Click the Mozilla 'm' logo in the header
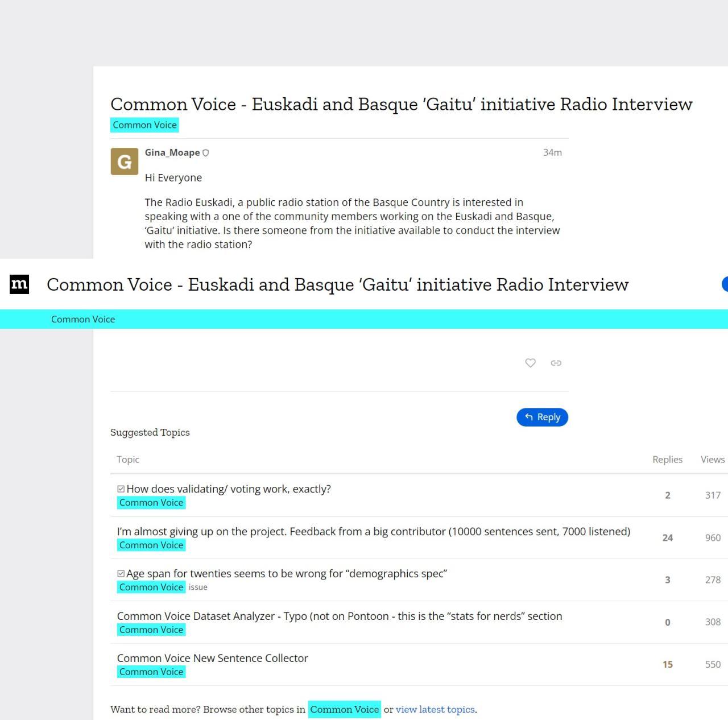Viewport: 728px width, 720px height. 19,284
